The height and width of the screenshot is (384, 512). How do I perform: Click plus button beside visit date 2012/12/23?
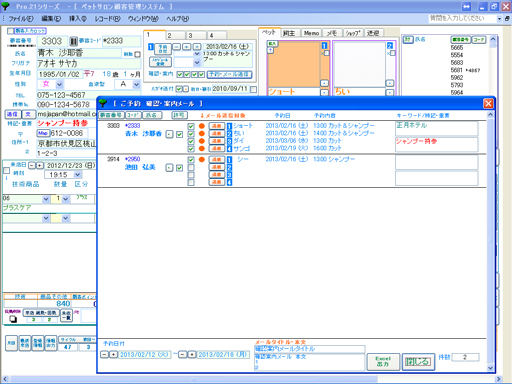tap(40, 165)
